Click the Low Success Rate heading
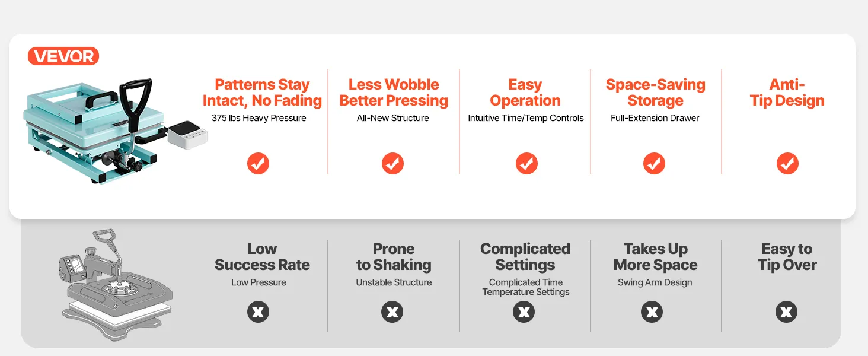 click(x=262, y=257)
